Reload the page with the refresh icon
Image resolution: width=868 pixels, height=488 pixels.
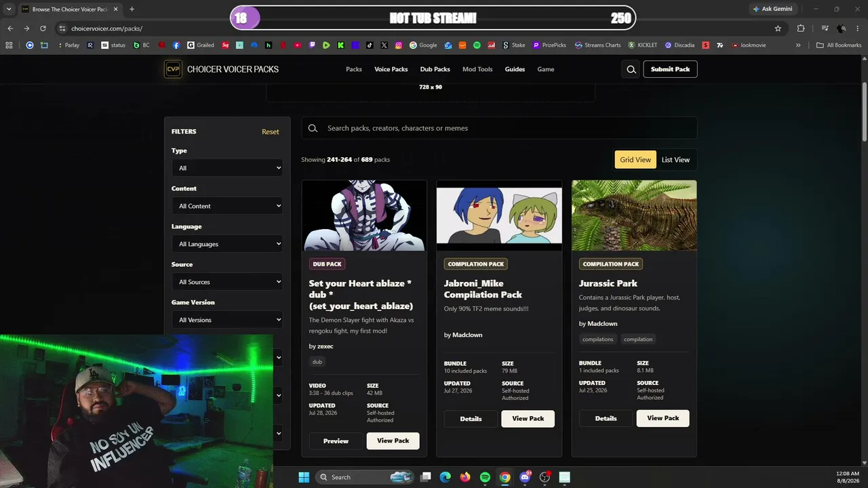(x=43, y=28)
